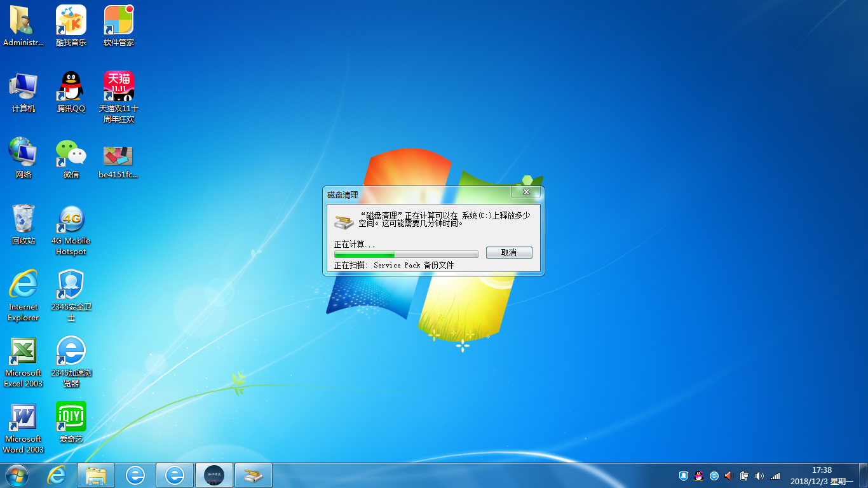Image resolution: width=868 pixels, height=488 pixels.
Task: Open the file explorer folder in taskbar
Action: [96, 475]
